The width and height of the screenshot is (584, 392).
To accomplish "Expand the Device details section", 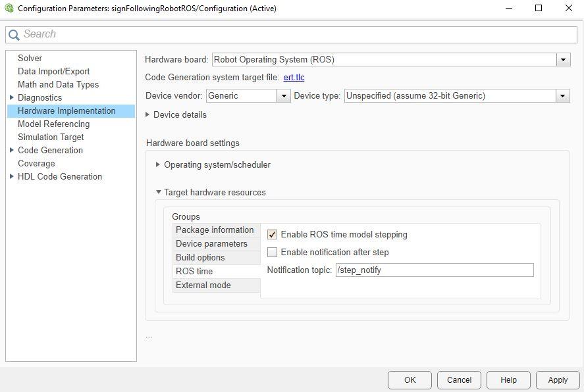I will click(148, 114).
